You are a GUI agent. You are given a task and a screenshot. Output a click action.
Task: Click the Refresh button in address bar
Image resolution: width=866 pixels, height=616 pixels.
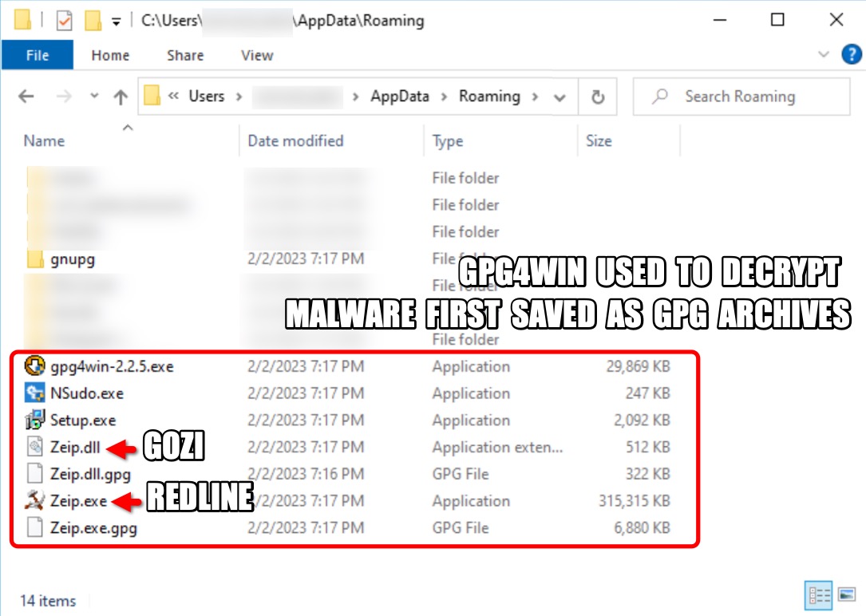(x=598, y=97)
